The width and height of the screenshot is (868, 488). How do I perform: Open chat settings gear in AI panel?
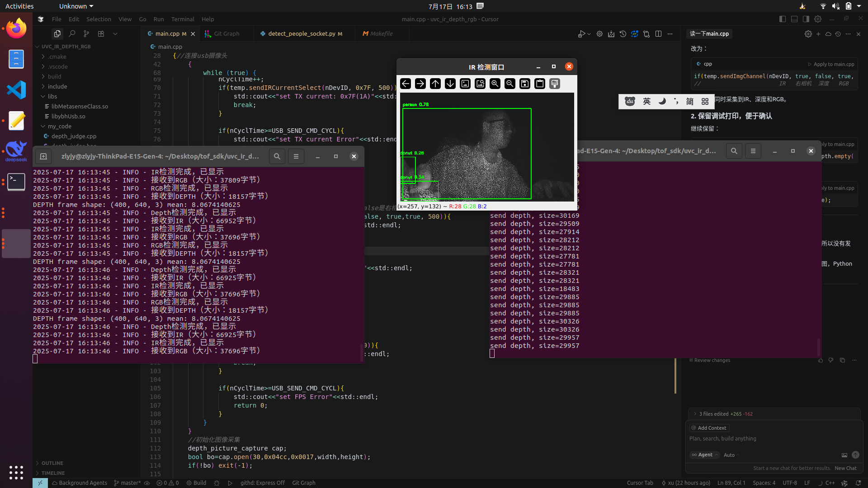pos(808,34)
